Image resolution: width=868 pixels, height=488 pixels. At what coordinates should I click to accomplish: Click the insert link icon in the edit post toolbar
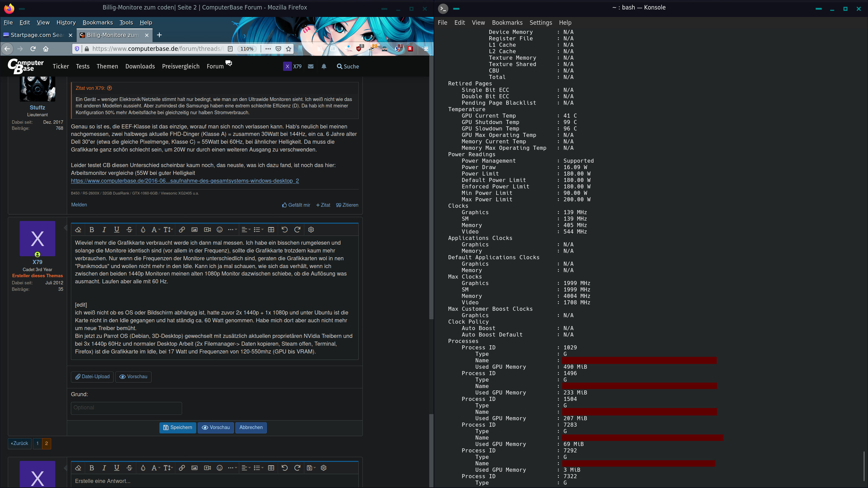(182, 229)
